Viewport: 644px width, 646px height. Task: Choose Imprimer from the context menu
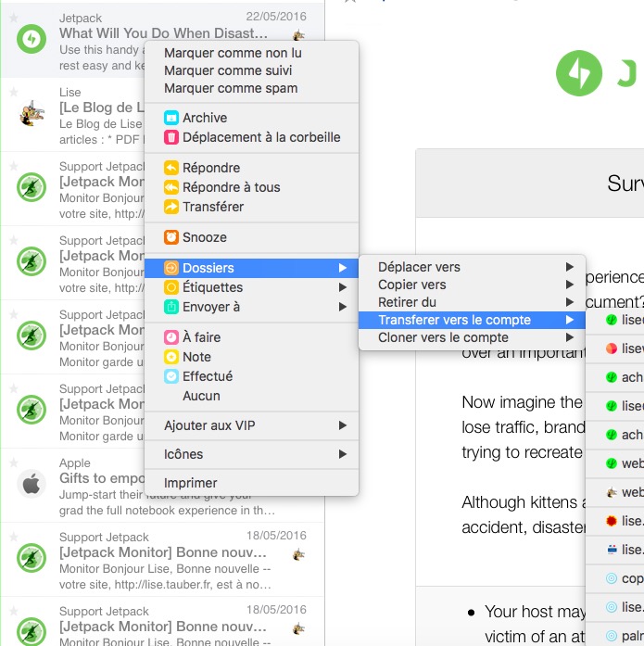tap(191, 483)
